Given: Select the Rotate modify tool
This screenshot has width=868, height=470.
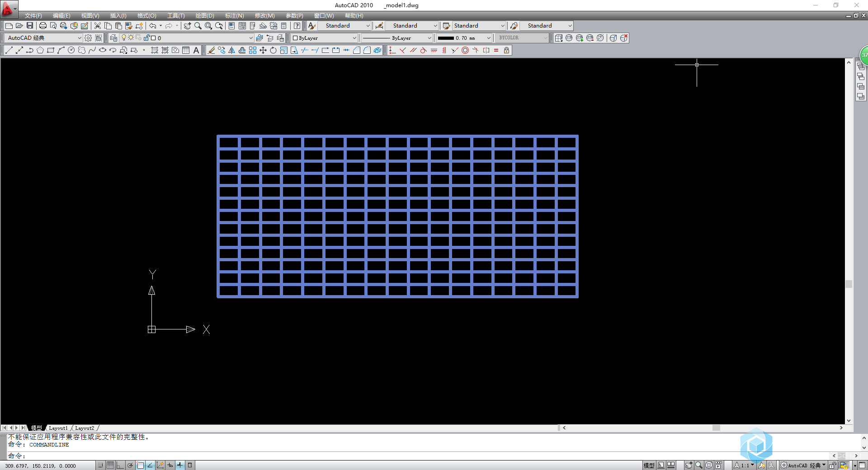Looking at the screenshot, I should click(x=274, y=50).
